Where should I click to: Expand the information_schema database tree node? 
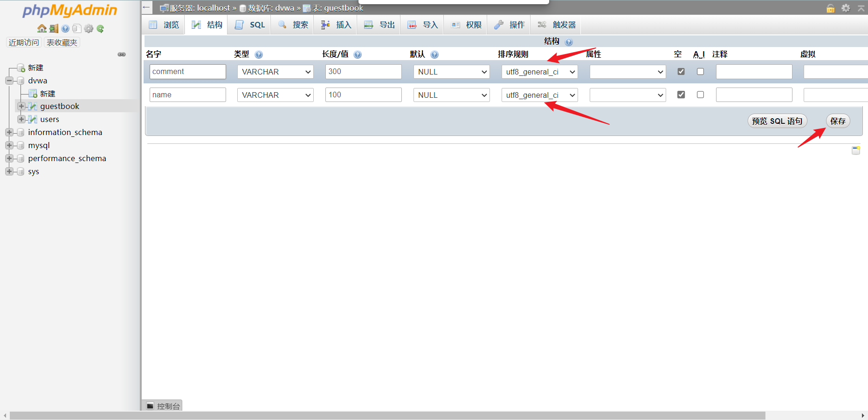coord(9,132)
